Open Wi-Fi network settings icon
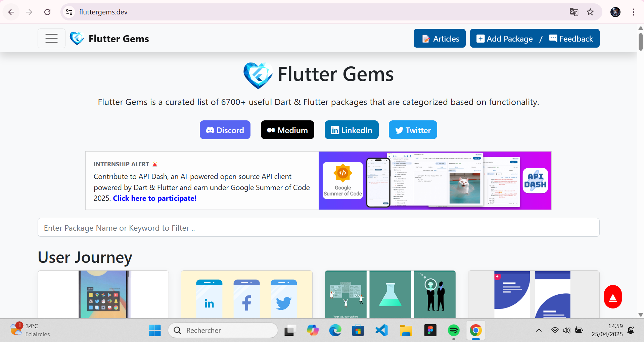This screenshot has width=644, height=342. point(555,330)
